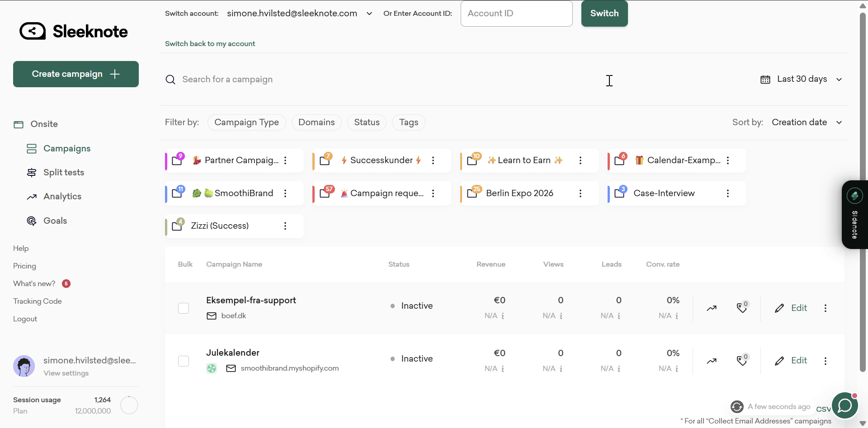Click in the Account ID field

click(x=517, y=14)
